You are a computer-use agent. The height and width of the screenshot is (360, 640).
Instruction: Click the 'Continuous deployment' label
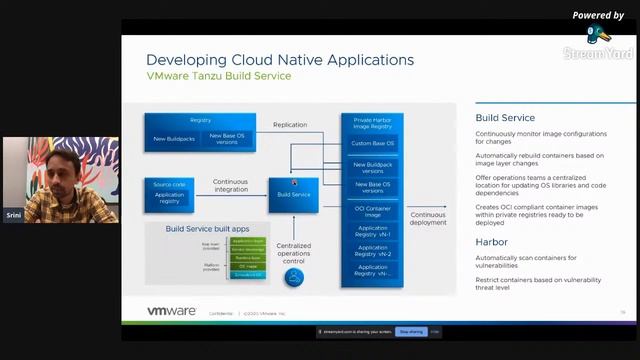pos(428,219)
